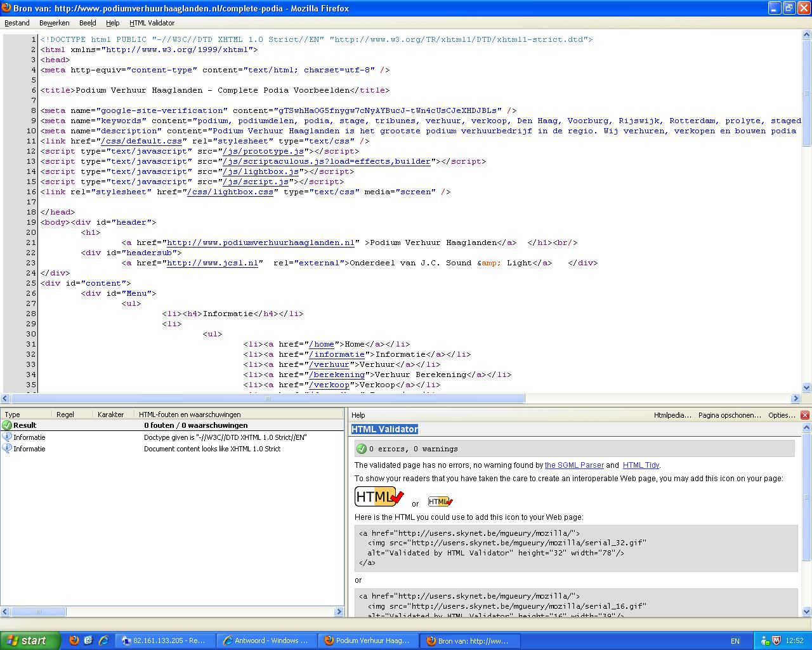The width and height of the screenshot is (812, 650).
Task: Click info icon beside Document content row
Action: [7, 449]
